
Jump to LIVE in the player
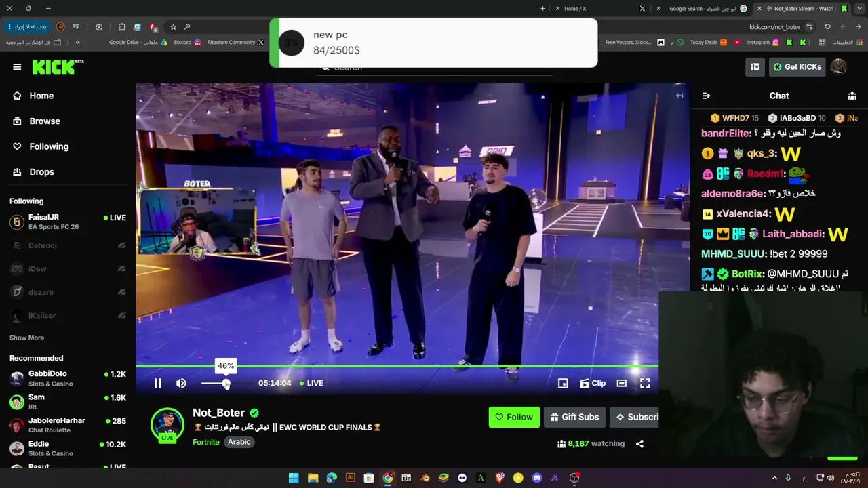(x=312, y=383)
